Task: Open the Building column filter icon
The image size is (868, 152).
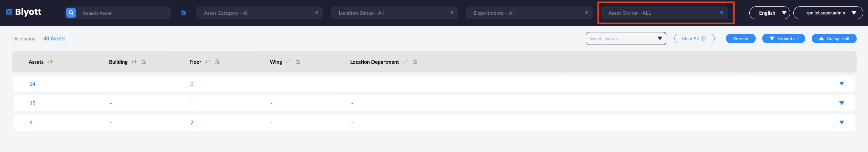Action: pyautogui.click(x=143, y=62)
